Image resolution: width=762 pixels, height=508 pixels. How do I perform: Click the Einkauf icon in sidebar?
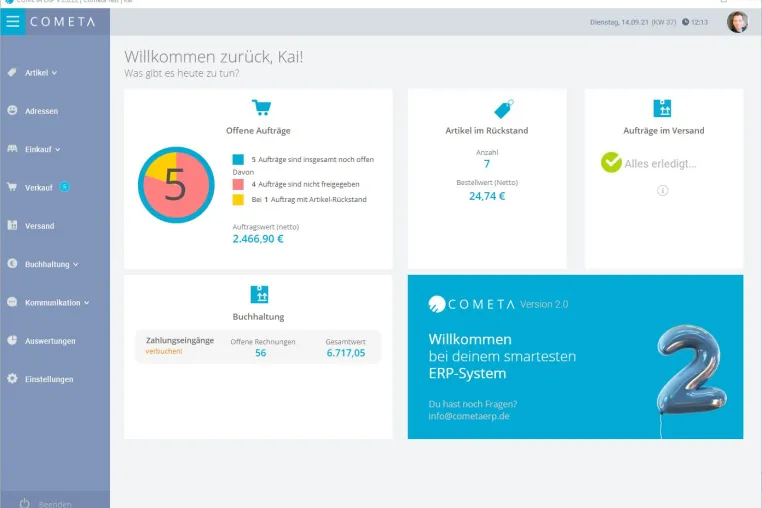click(12, 149)
